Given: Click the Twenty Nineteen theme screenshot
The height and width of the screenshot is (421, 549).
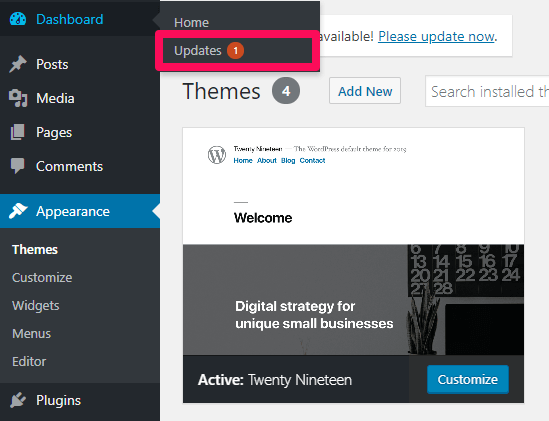Looking at the screenshot, I should (353, 241).
